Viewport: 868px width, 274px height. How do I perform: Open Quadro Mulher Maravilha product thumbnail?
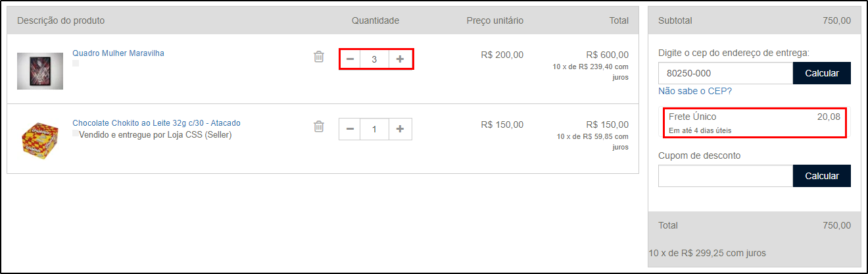click(40, 71)
